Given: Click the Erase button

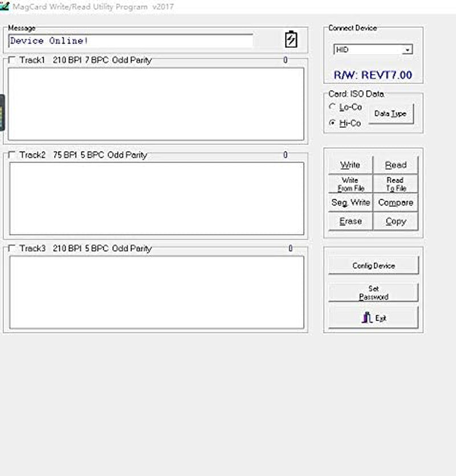Looking at the screenshot, I should point(349,221).
